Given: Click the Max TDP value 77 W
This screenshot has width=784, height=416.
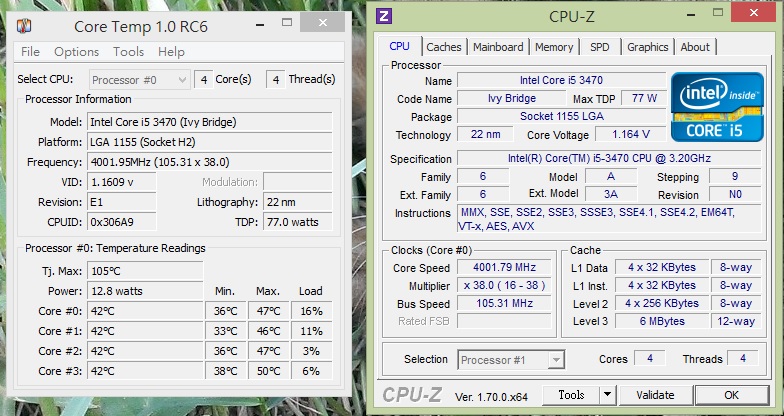Looking at the screenshot, I should point(644,98).
